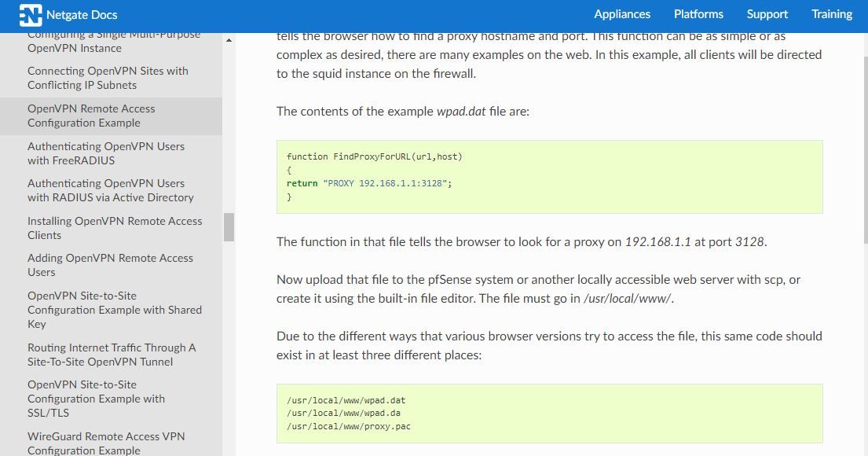Open Authenticating OpenVPN Users with FreeRADIUS
868x456 pixels.
tap(106, 153)
